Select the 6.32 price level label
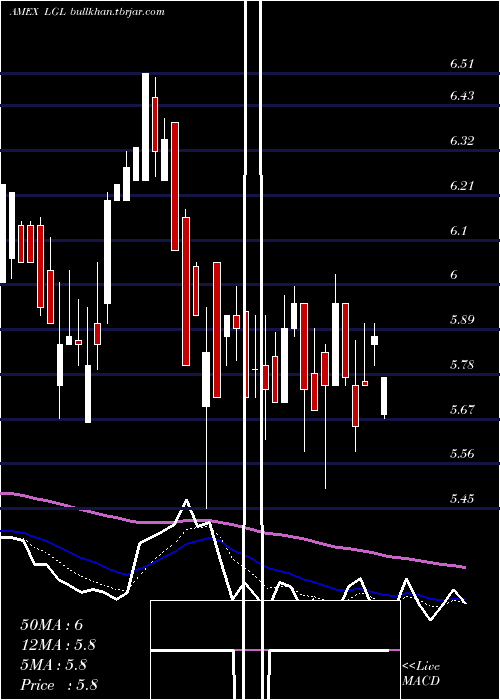This screenshot has height=700, width=500. point(462,141)
